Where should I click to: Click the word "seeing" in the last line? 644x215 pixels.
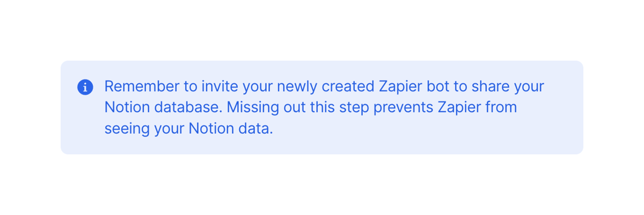pos(128,129)
